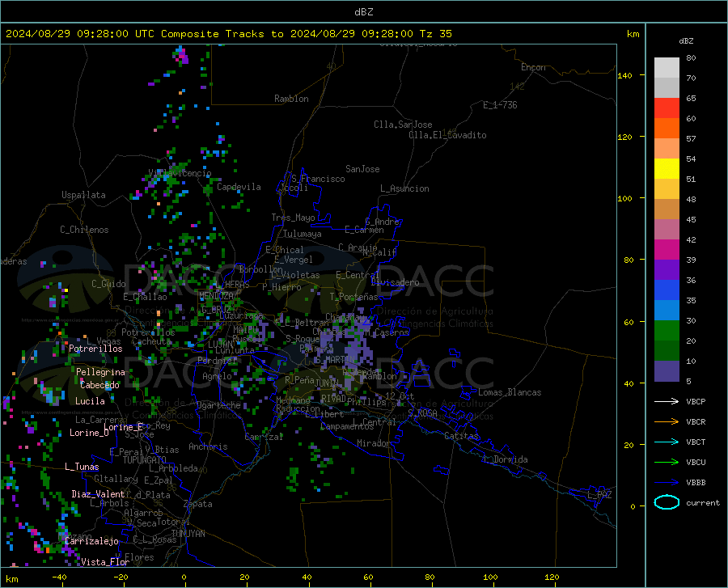Click the 'current' legend label

coord(703,502)
